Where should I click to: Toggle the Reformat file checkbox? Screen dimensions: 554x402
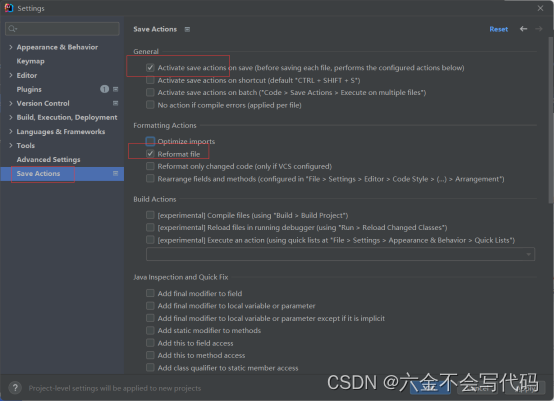click(x=150, y=154)
